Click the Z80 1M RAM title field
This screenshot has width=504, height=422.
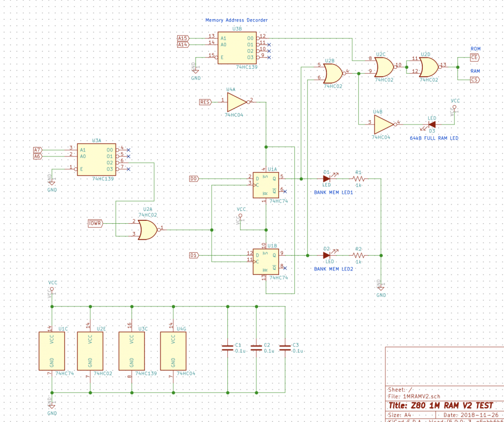pyautogui.click(x=441, y=406)
